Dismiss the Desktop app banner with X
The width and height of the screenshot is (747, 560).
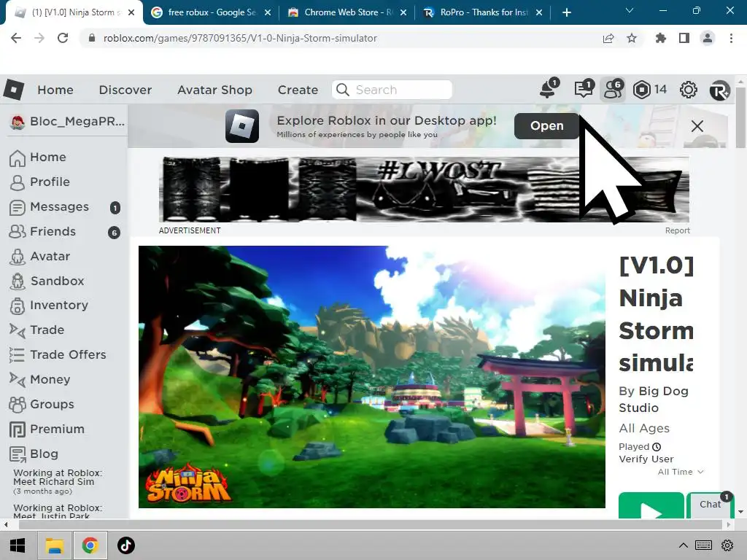[x=697, y=126]
